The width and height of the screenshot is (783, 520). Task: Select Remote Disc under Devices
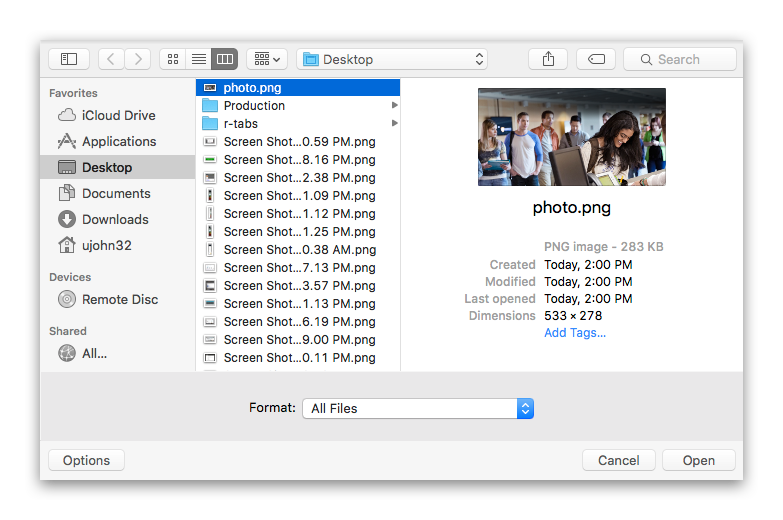(120, 299)
